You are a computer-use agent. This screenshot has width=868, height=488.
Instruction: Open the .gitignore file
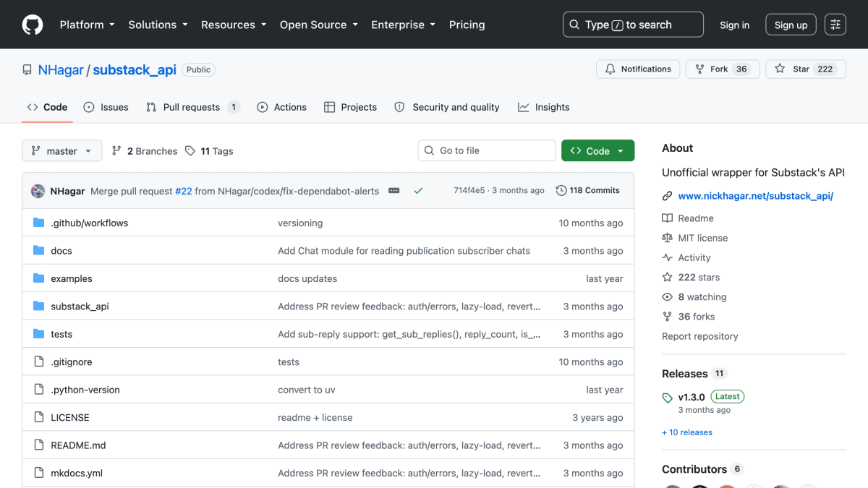pos(72,362)
